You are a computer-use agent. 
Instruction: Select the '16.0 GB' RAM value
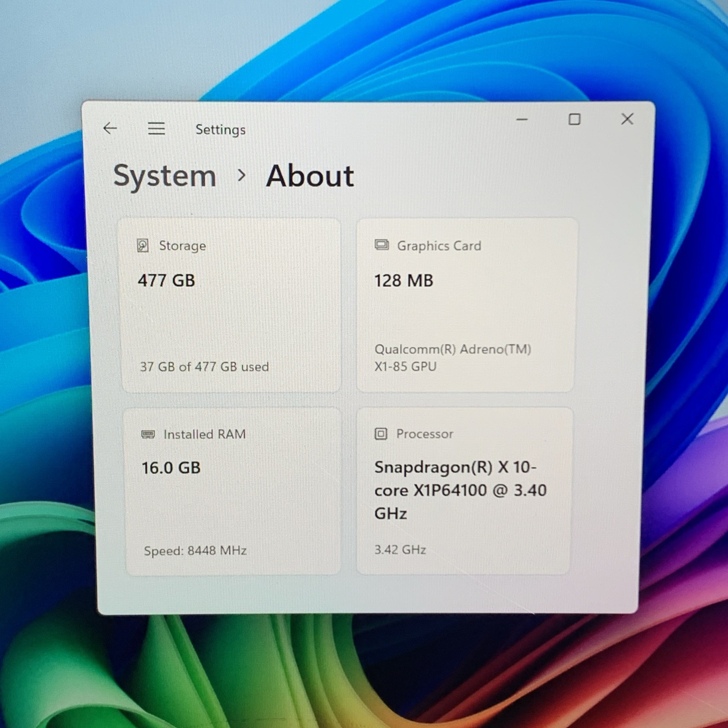171,468
